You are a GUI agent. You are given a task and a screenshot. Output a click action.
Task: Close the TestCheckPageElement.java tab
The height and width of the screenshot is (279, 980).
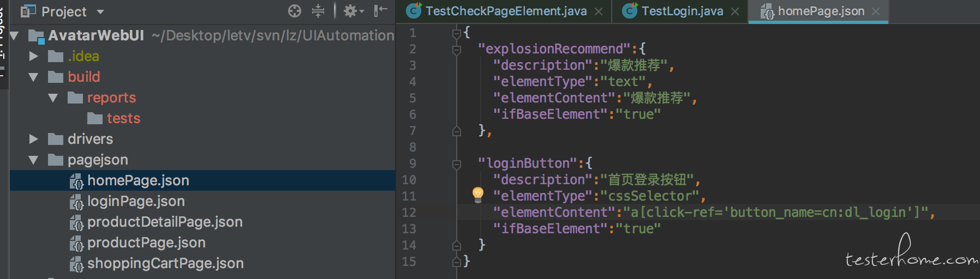pyautogui.click(x=599, y=11)
